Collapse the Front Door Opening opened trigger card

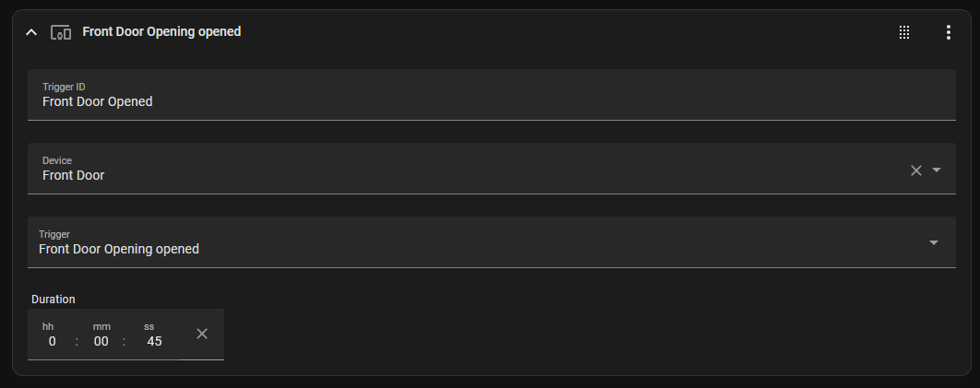[31, 32]
